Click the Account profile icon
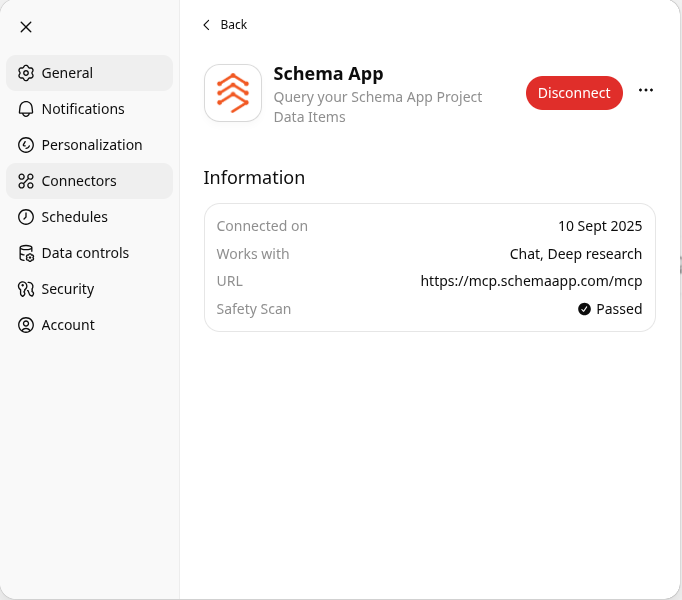The width and height of the screenshot is (682, 600). (26, 325)
